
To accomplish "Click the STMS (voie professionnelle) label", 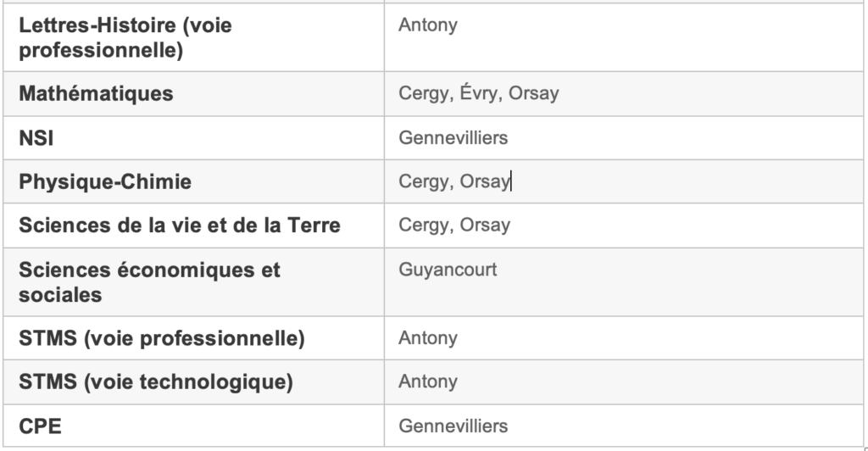I will 161,338.
